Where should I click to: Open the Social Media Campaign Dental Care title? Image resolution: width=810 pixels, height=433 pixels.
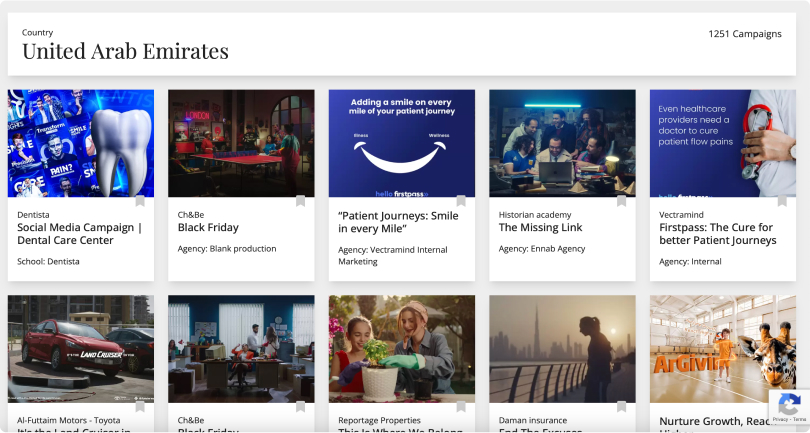80,234
